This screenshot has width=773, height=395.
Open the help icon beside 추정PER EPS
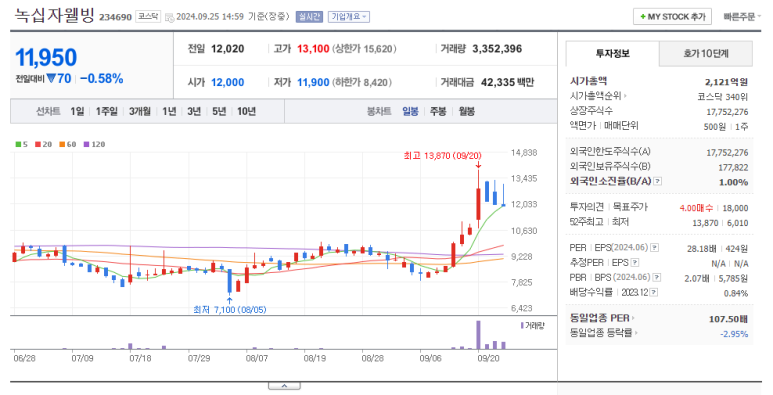coord(635,262)
